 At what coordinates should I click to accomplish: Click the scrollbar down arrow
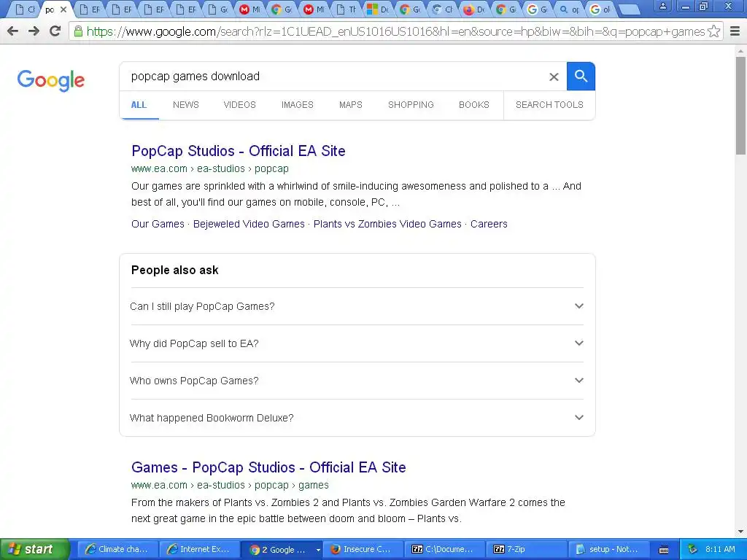point(740,532)
